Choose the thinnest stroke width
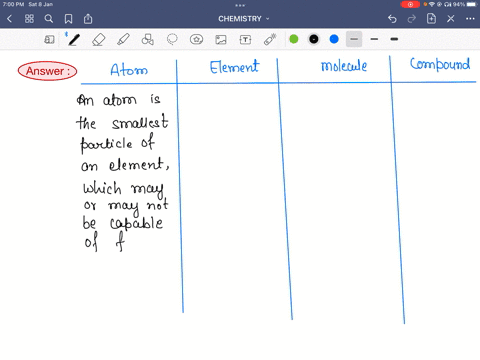 [x=354, y=39]
